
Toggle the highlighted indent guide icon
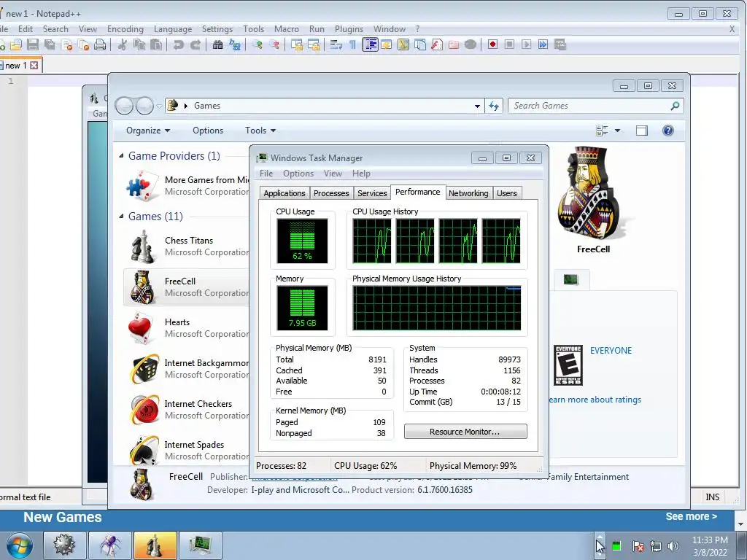point(370,44)
